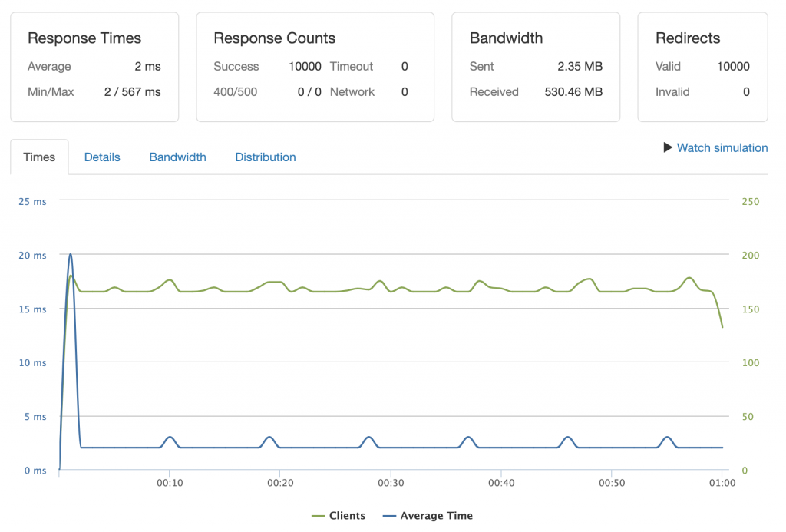Click the Timeout label

coord(352,66)
